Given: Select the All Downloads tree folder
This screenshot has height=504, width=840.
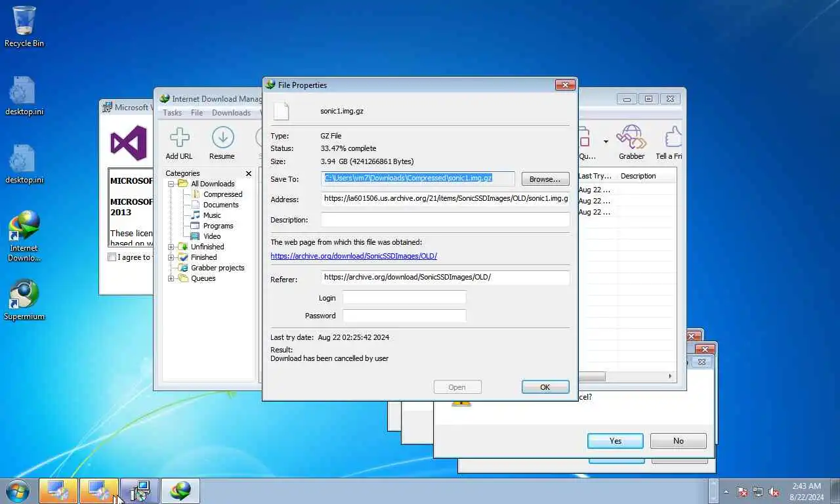Looking at the screenshot, I should (x=206, y=184).
